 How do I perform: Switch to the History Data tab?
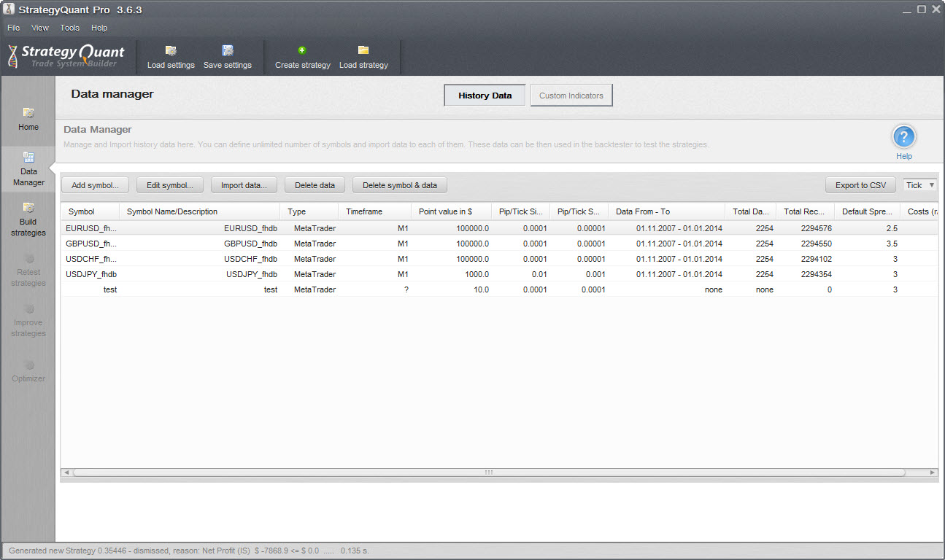point(485,96)
